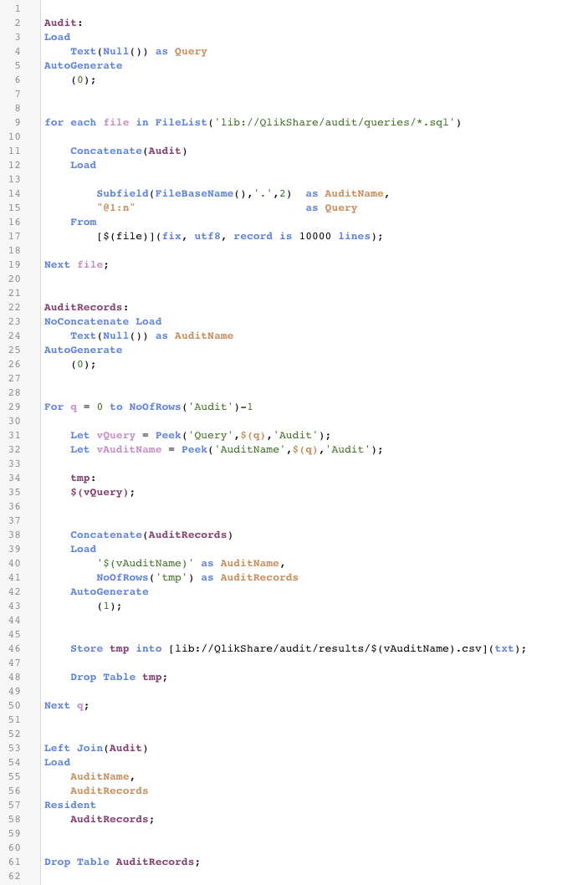This screenshot has width=588, height=885.
Task: Click the 'AuditRecords:' label on line 22
Action: (x=86, y=307)
